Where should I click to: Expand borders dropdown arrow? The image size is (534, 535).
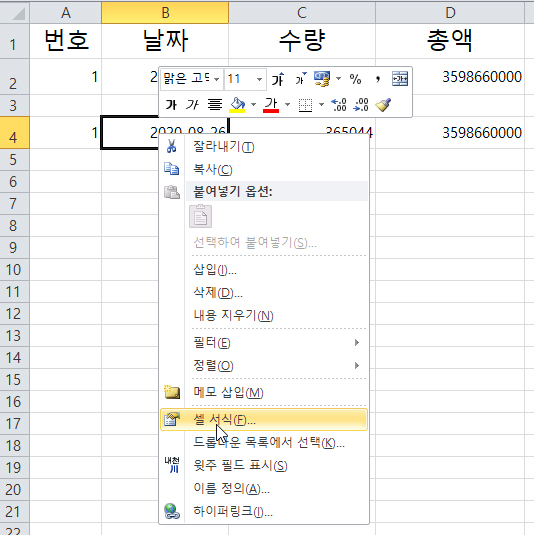(x=321, y=104)
